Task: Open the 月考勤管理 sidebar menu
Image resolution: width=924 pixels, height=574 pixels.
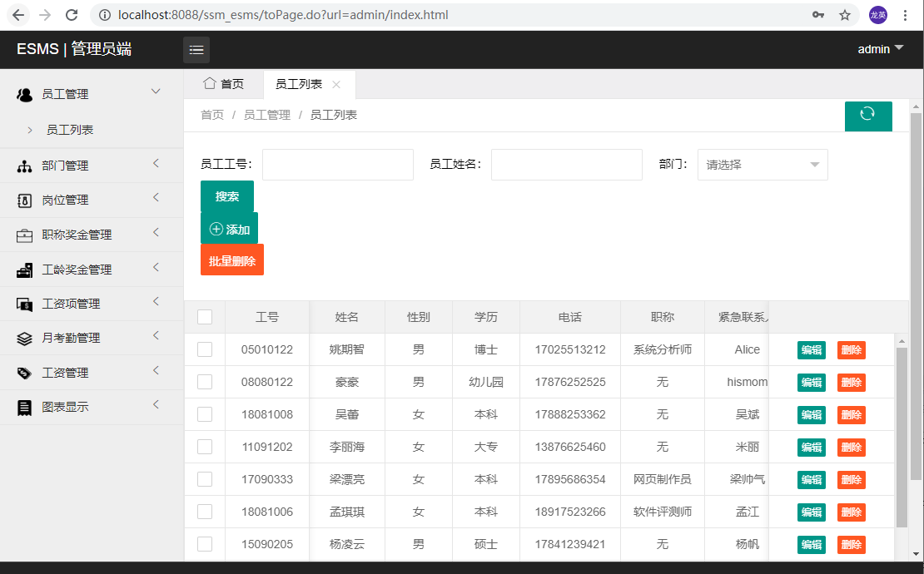Action: (x=92, y=338)
